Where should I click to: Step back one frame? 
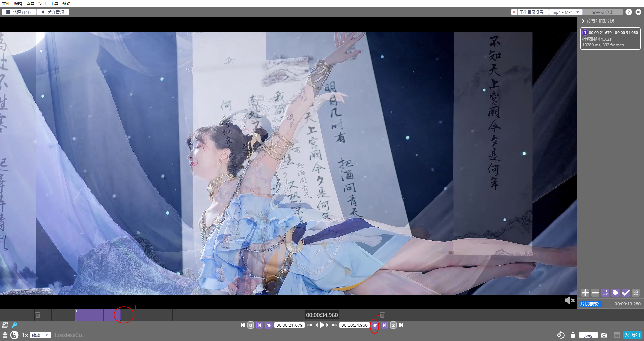[316, 325]
